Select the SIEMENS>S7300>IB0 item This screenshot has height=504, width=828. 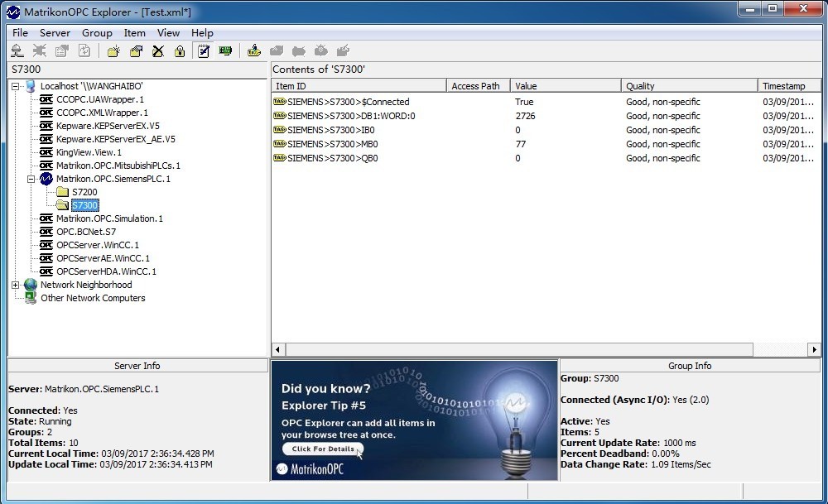(x=331, y=130)
